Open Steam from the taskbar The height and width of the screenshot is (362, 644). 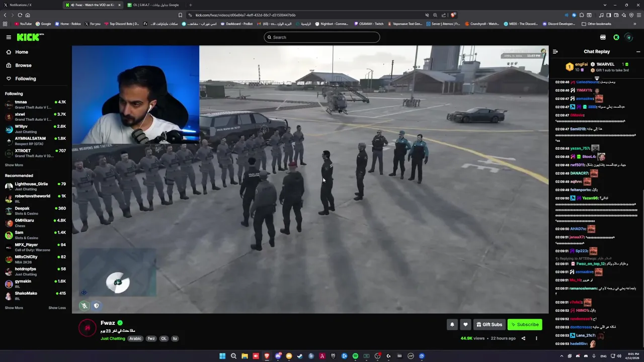pos(300,356)
